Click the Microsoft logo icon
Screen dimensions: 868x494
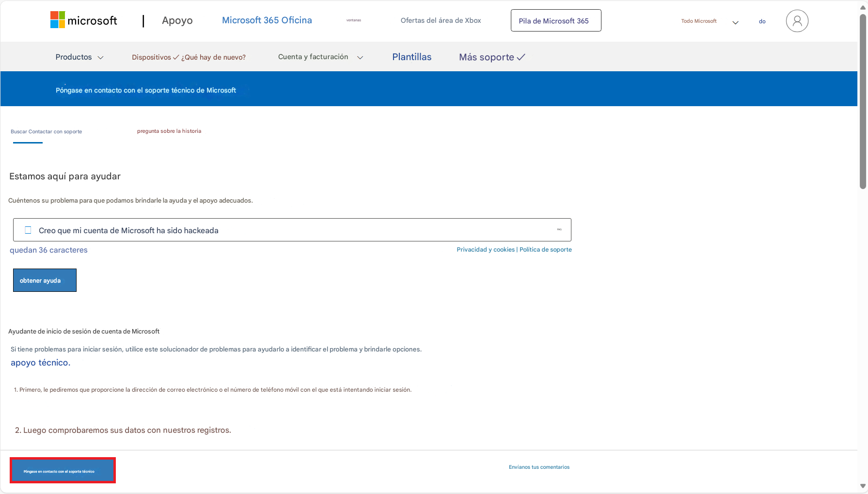[57, 20]
